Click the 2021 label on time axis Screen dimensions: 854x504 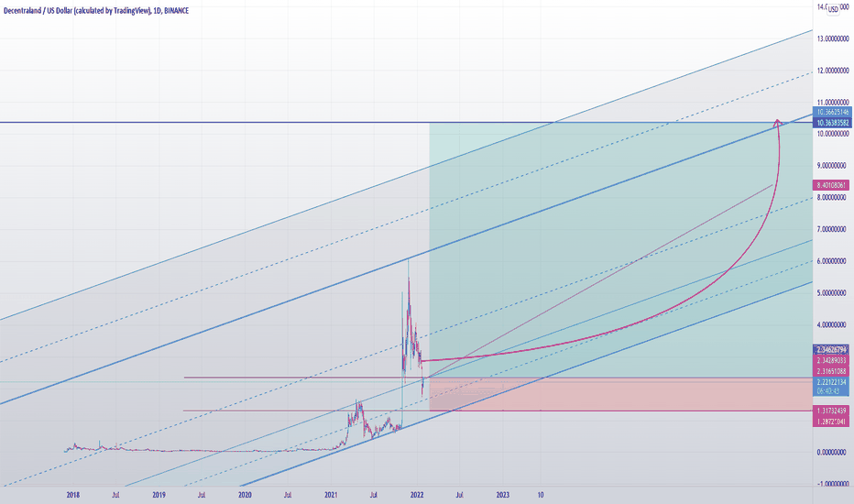tap(331, 495)
